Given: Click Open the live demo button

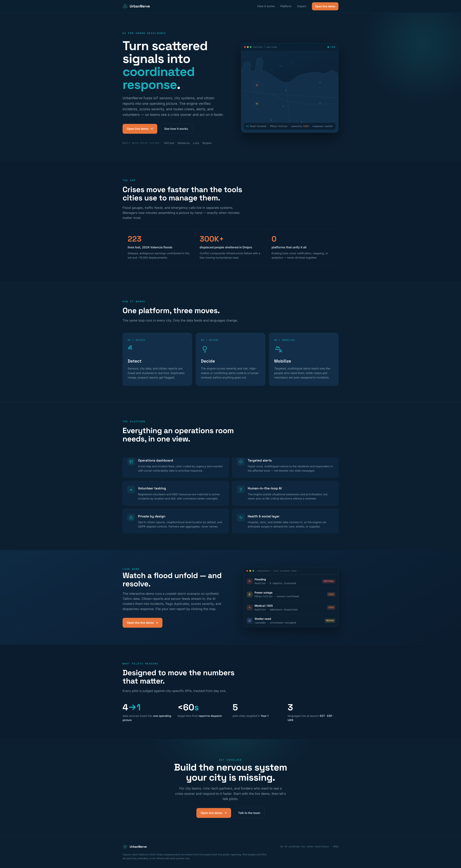Looking at the screenshot, I should (143, 623).
